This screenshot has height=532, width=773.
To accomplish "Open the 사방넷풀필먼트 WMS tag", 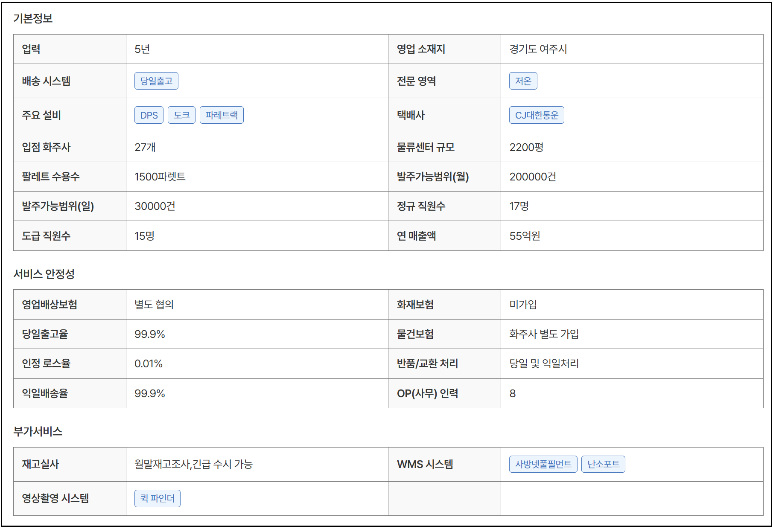I will coord(543,464).
